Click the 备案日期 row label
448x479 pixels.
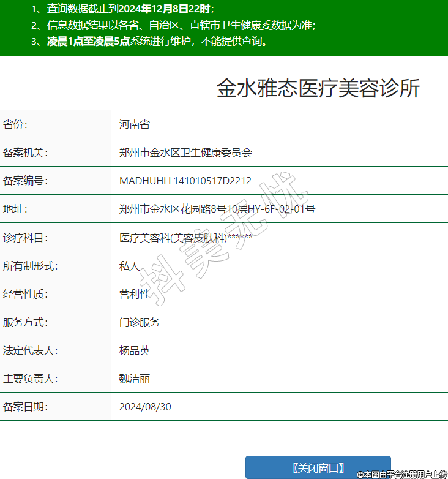(x=25, y=407)
